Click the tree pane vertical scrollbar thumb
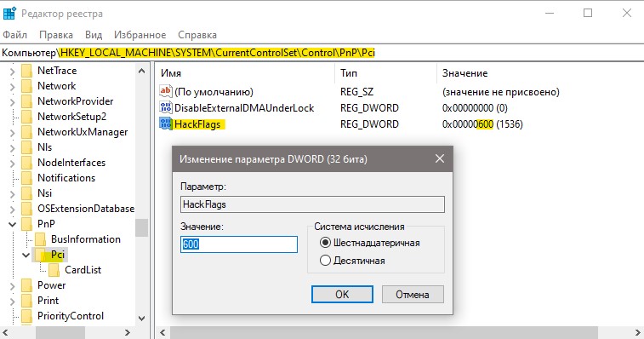The height and width of the screenshot is (339, 644). [142, 227]
